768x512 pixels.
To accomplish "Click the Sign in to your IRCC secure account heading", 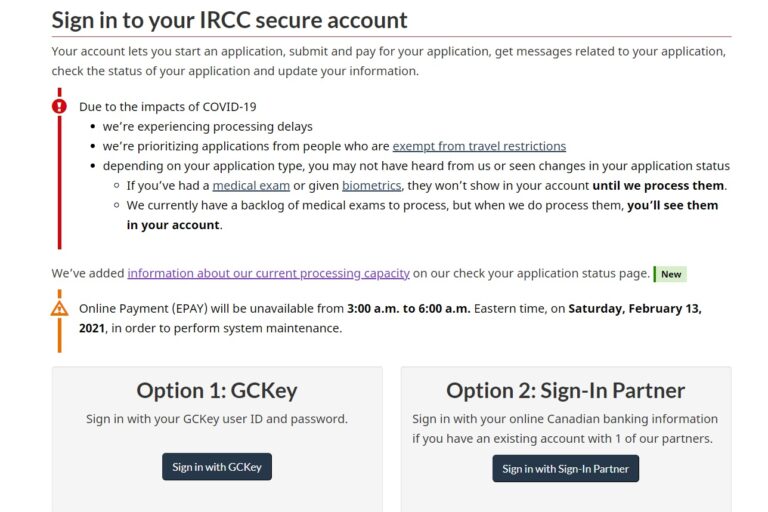I will click(x=230, y=20).
